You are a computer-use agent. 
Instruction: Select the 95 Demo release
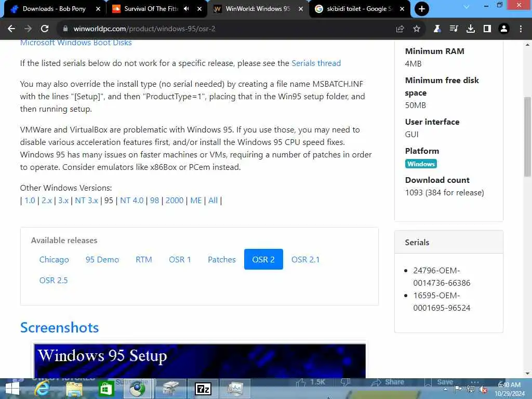pos(102,260)
